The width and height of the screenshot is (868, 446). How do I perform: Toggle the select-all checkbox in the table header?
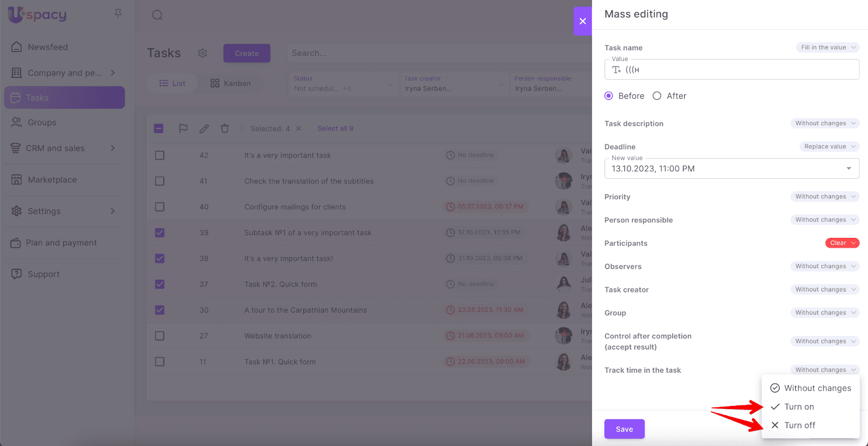point(159,128)
